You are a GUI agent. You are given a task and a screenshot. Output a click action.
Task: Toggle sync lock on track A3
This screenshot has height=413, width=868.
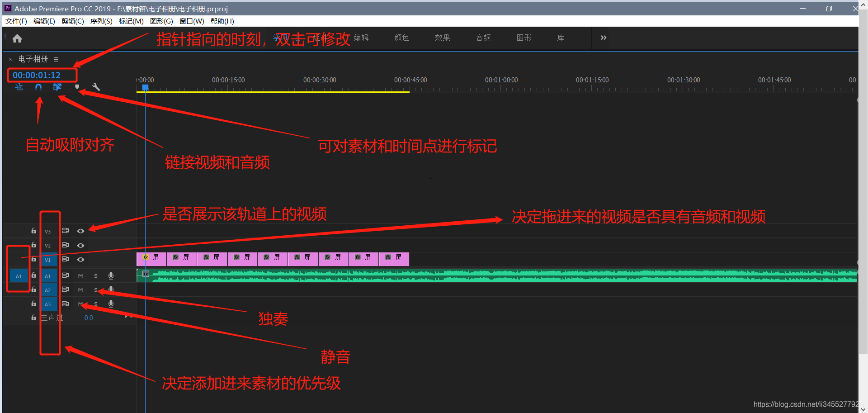(x=66, y=304)
